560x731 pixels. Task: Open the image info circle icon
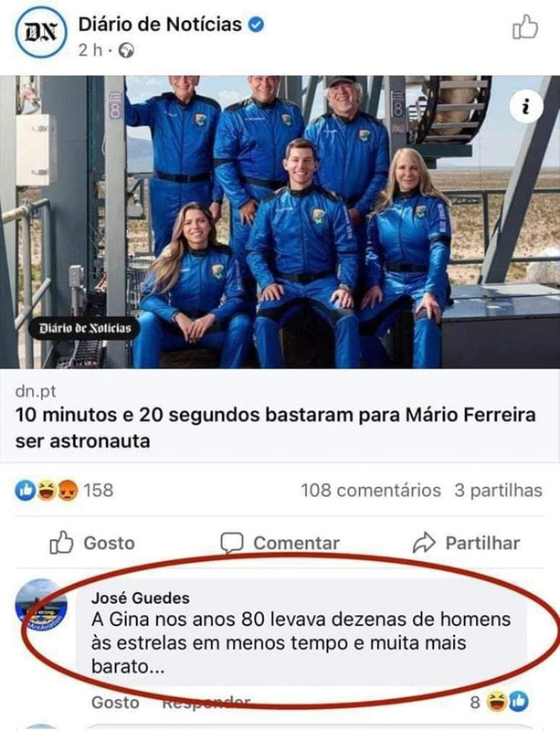coord(526,107)
